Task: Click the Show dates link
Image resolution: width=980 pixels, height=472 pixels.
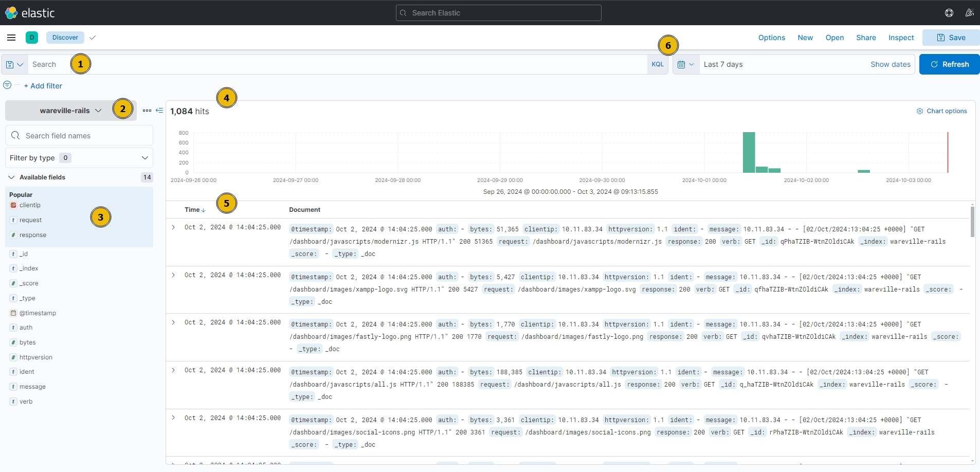Action: pyautogui.click(x=890, y=64)
